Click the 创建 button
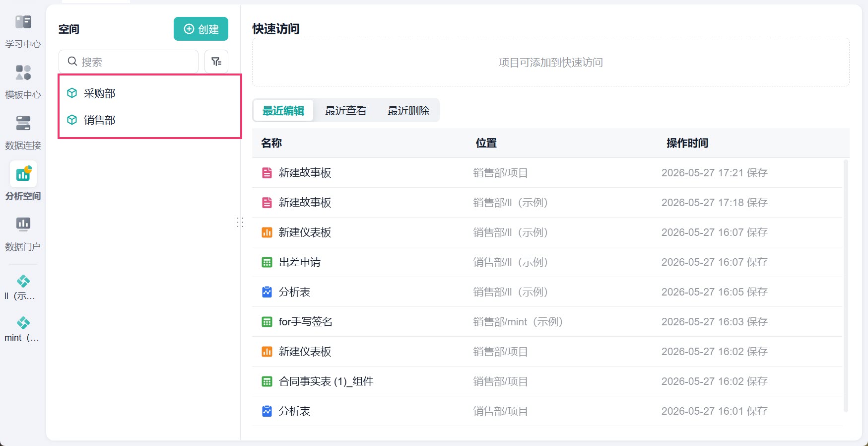The image size is (868, 446). 201,29
